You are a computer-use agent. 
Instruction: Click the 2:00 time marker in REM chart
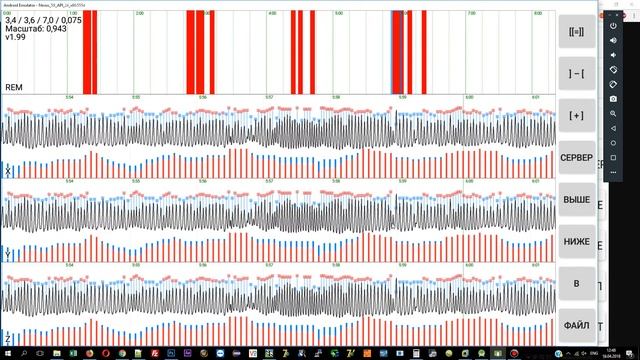(140, 13)
